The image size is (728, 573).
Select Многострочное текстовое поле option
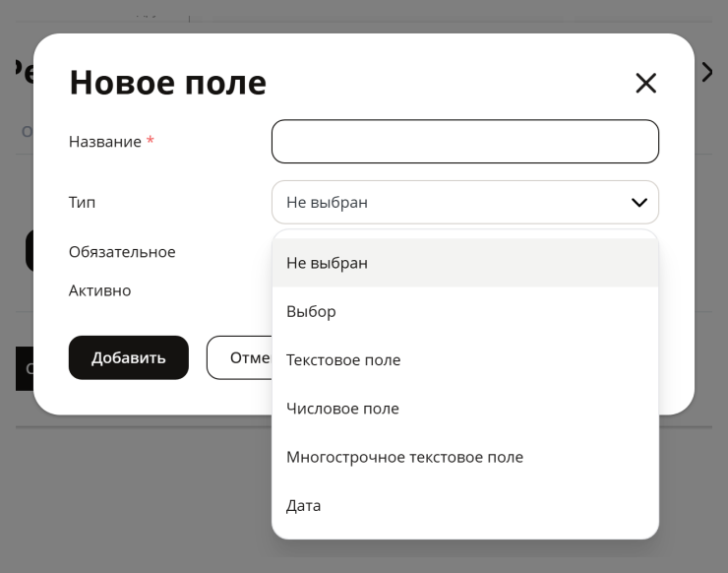464,457
